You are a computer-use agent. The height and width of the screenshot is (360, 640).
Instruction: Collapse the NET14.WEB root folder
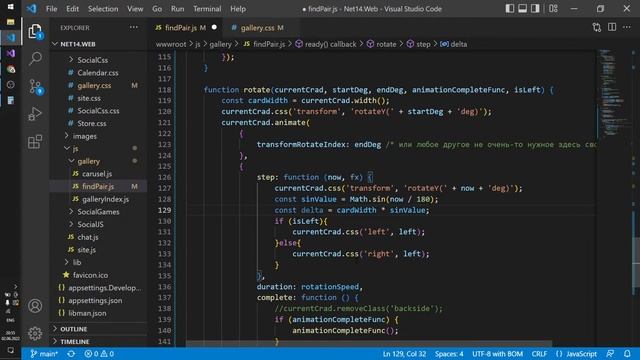coord(78,44)
